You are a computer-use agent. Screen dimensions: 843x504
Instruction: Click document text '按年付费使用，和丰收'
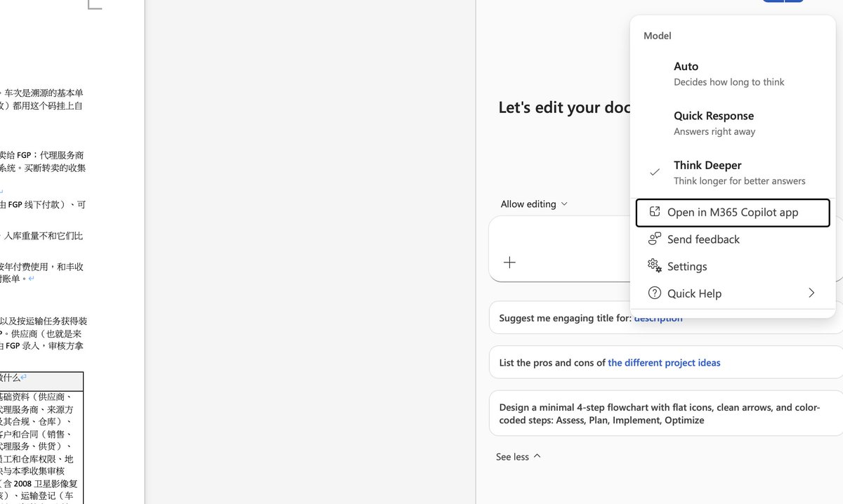coord(42,267)
